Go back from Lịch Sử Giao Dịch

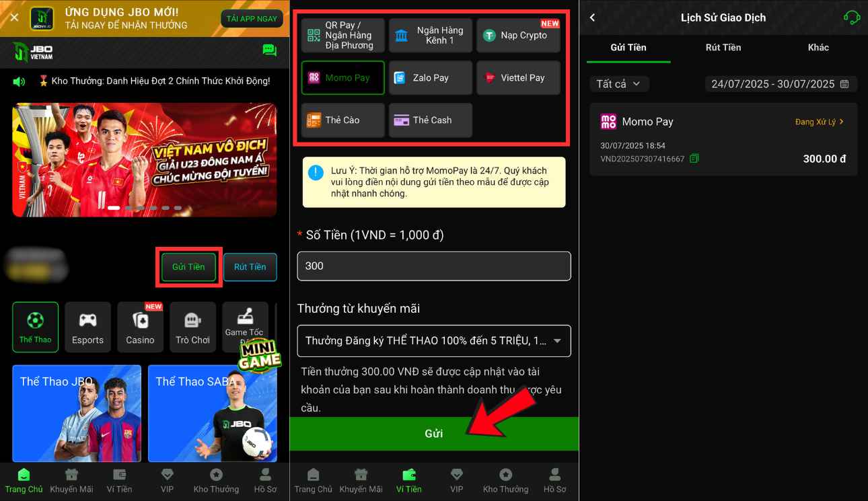(593, 17)
